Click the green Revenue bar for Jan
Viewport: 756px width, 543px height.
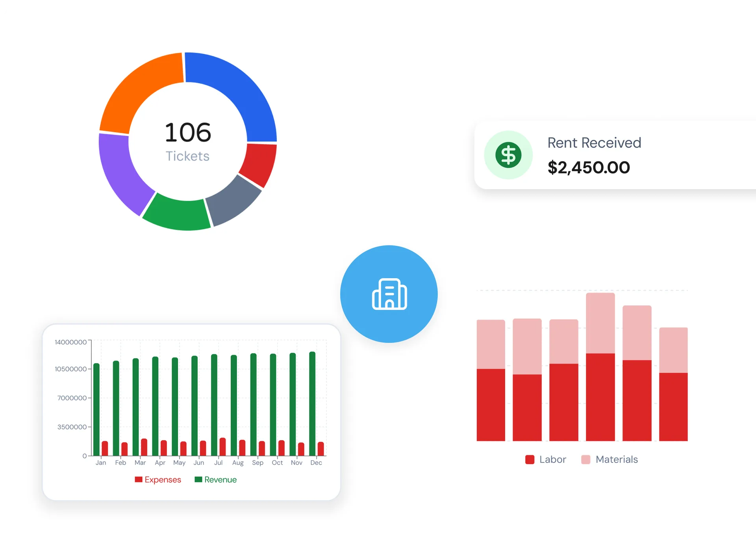pyautogui.click(x=96, y=409)
